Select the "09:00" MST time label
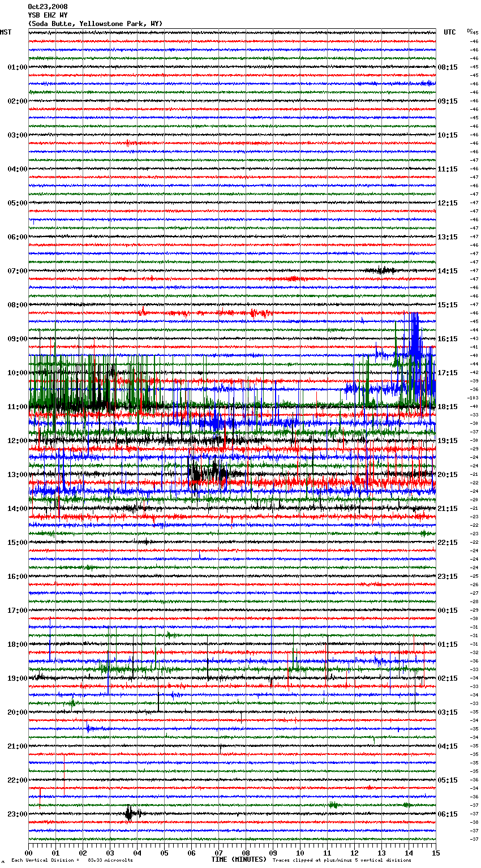Viewport: 481px width, 868px height. tap(18, 339)
